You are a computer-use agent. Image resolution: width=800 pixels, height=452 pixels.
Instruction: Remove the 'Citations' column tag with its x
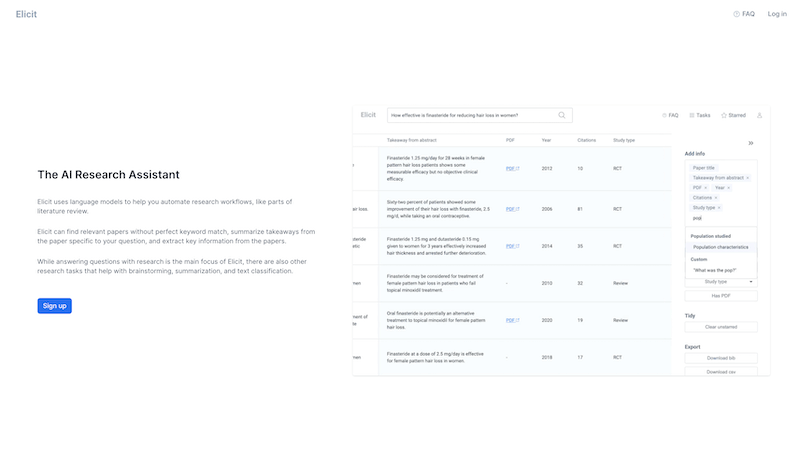coord(718,197)
